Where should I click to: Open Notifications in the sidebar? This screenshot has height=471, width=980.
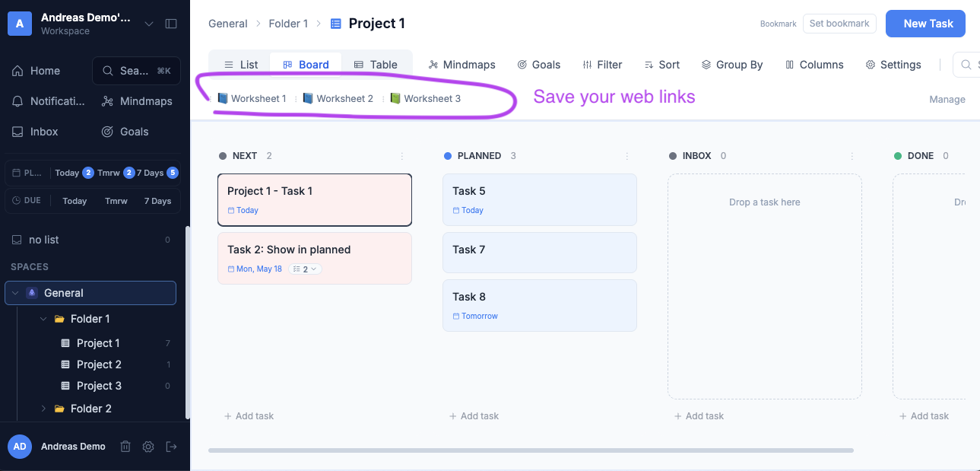pyautogui.click(x=49, y=101)
